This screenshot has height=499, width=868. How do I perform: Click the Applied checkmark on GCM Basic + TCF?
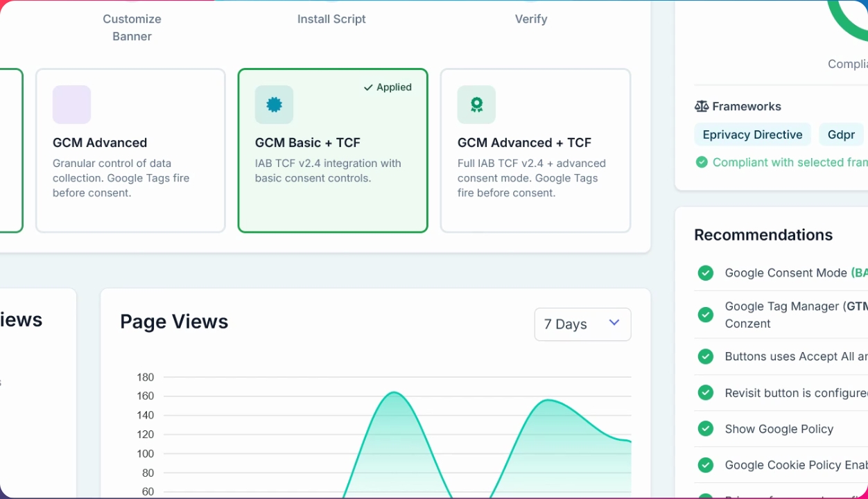[368, 87]
